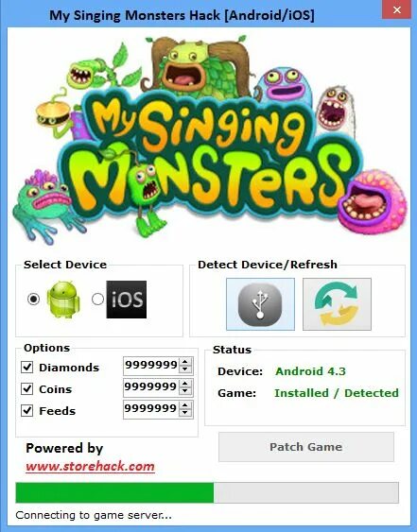
Task: Click the green Android robot icon
Action: pyautogui.click(x=63, y=300)
